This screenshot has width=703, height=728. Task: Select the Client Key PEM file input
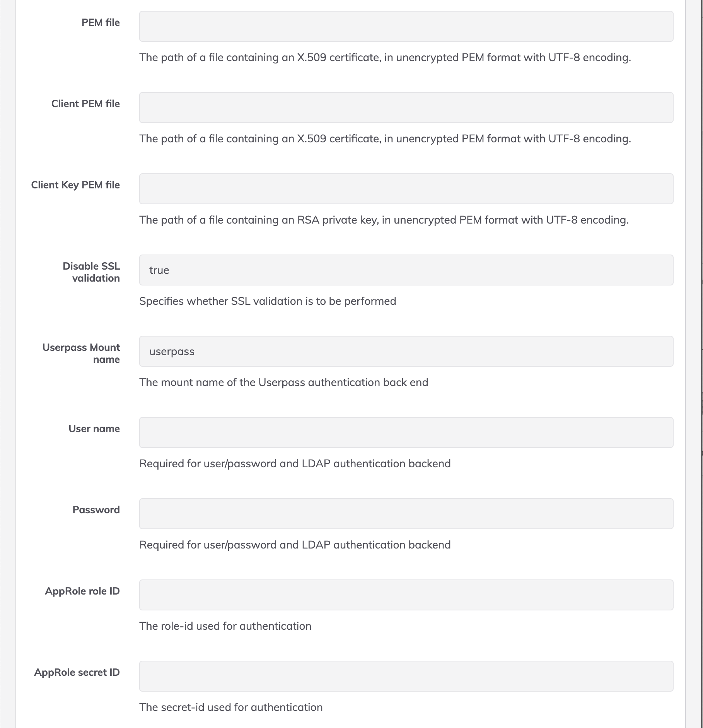(406, 189)
